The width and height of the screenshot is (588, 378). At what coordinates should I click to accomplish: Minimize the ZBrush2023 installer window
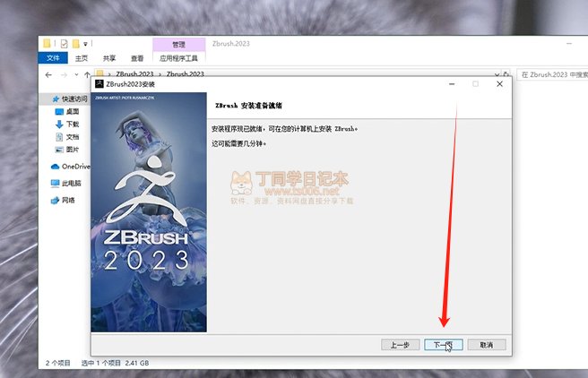[452, 84]
